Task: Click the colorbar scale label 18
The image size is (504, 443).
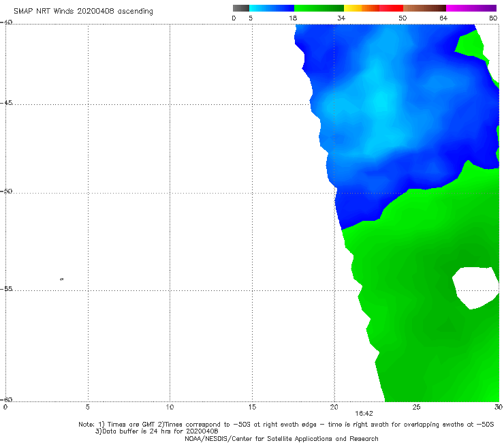Action: (293, 18)
